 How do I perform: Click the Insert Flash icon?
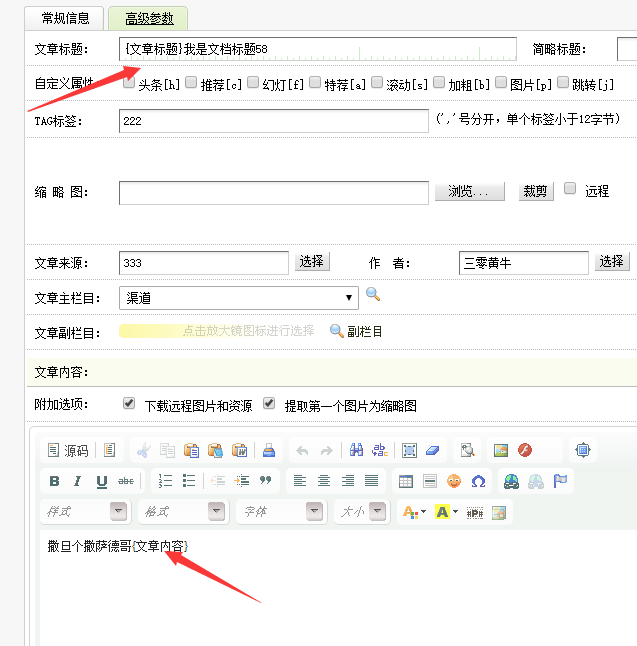[x=525, y=450]
